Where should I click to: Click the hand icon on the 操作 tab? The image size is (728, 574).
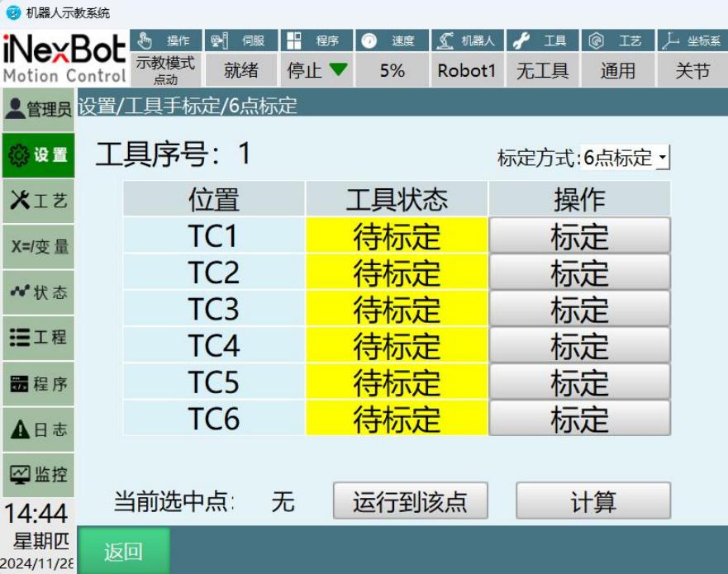point(144,40)
